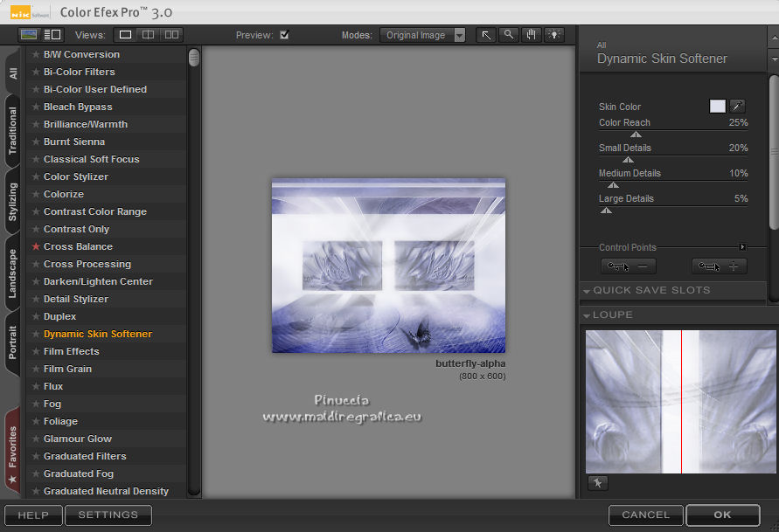Click CANCEL to discard changes

click(x=646, y=515)
